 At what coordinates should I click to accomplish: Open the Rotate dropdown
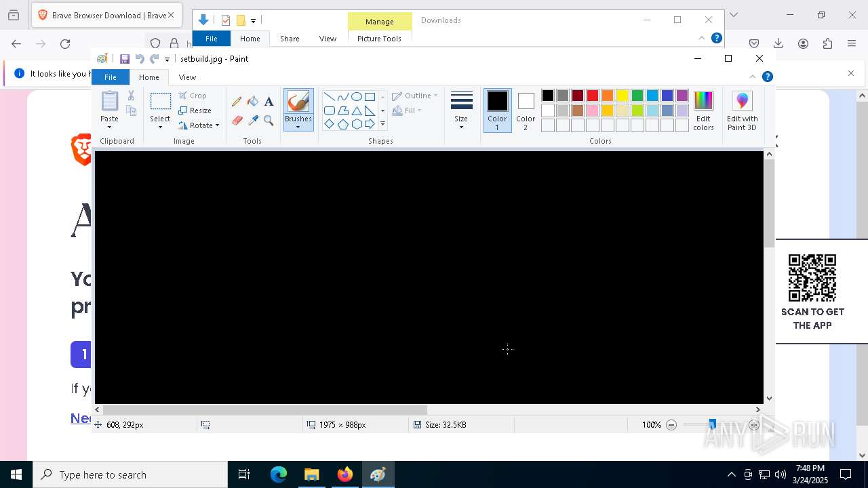point(199,125)
